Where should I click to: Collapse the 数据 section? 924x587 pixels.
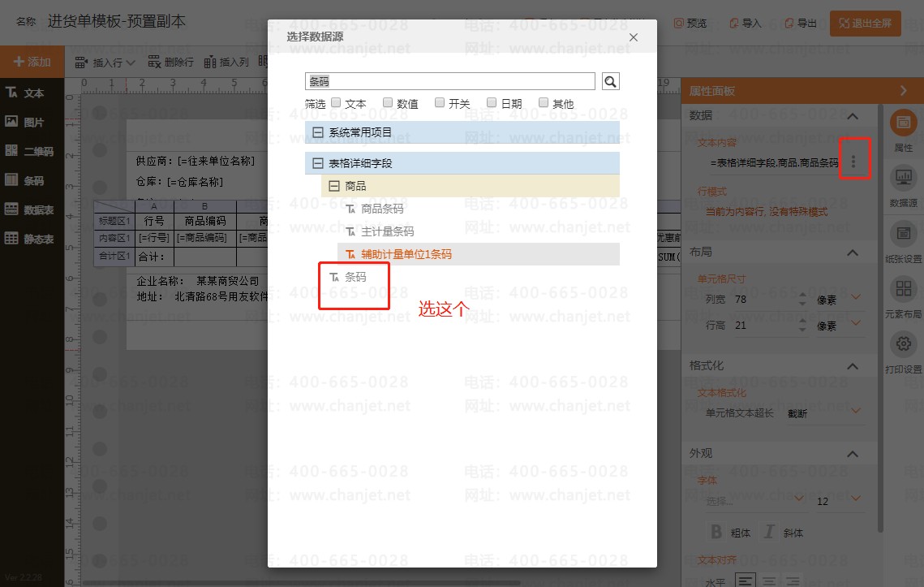[853, 116]
